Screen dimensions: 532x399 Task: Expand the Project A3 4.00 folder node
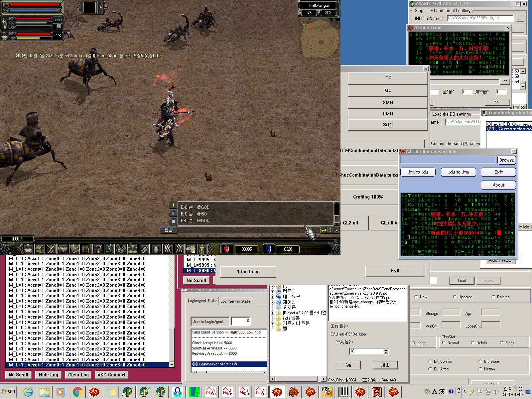273,313
